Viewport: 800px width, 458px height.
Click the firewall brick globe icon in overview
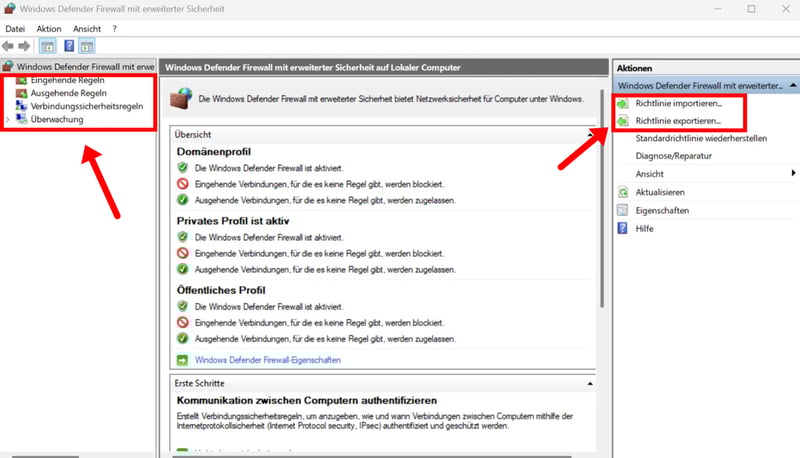click(181, 98)
